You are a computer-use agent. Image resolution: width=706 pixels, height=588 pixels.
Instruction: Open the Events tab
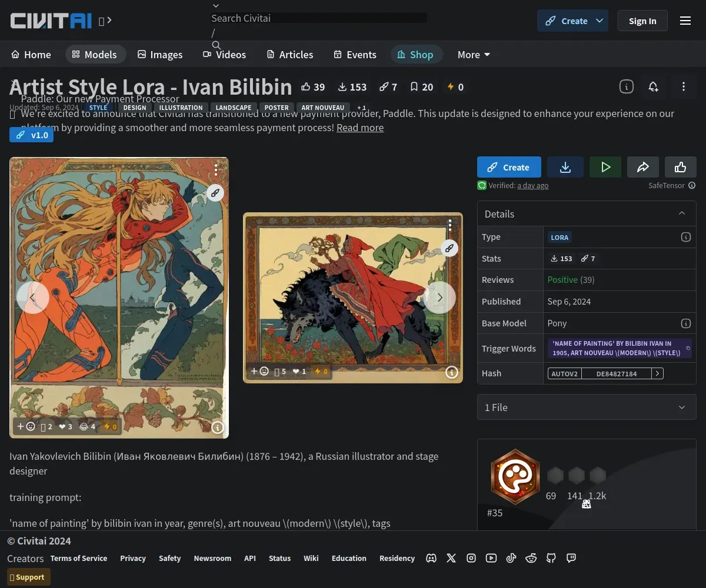(x=355, y=55)
